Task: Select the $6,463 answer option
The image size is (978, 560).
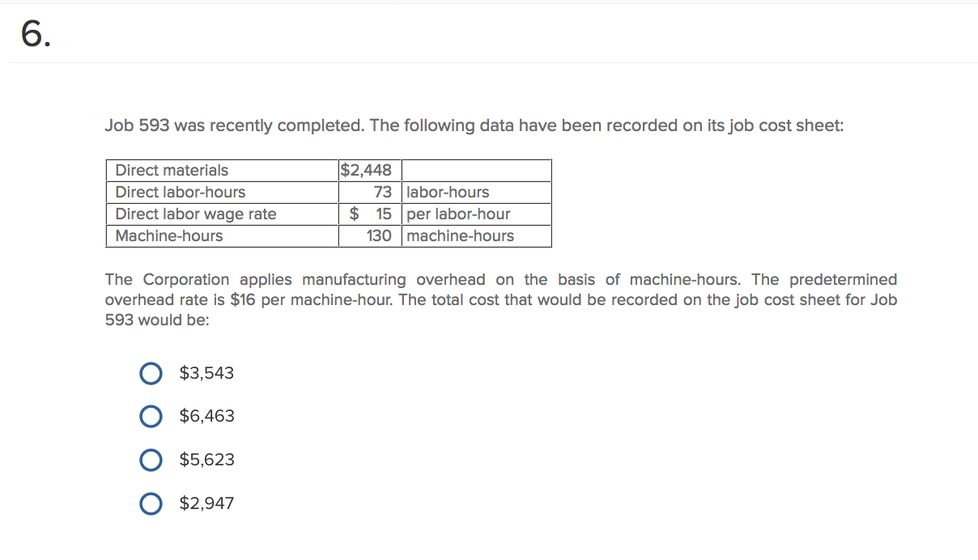Action: click(151, 416)
